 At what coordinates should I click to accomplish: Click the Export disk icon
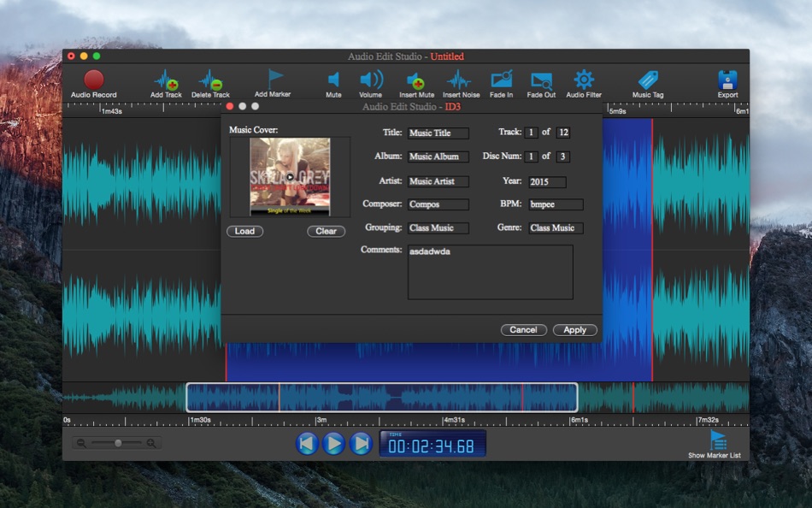727,80
